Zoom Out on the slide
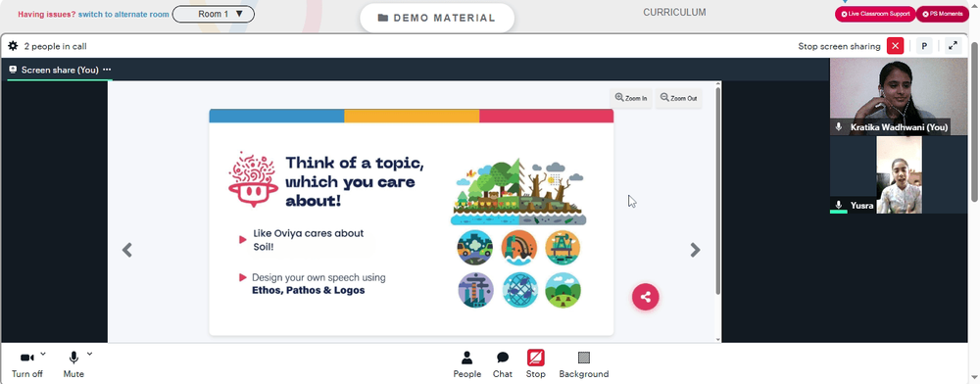Viewport: 980px width, 384px height. [x=678, y=98]
